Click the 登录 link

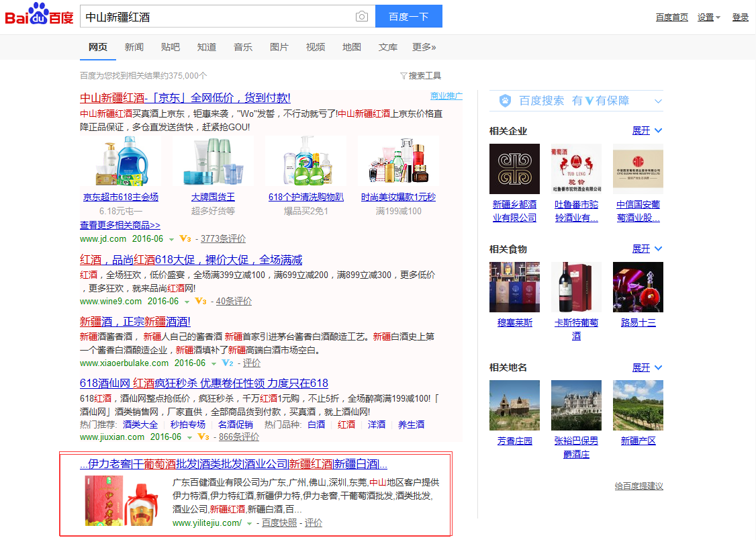pos(740,17)
